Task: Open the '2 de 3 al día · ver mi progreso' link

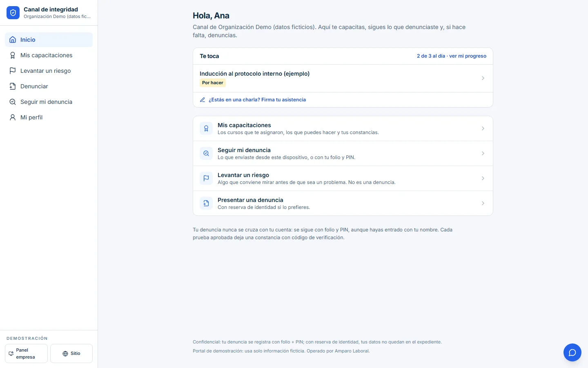Action: click(x=452, y=56)
